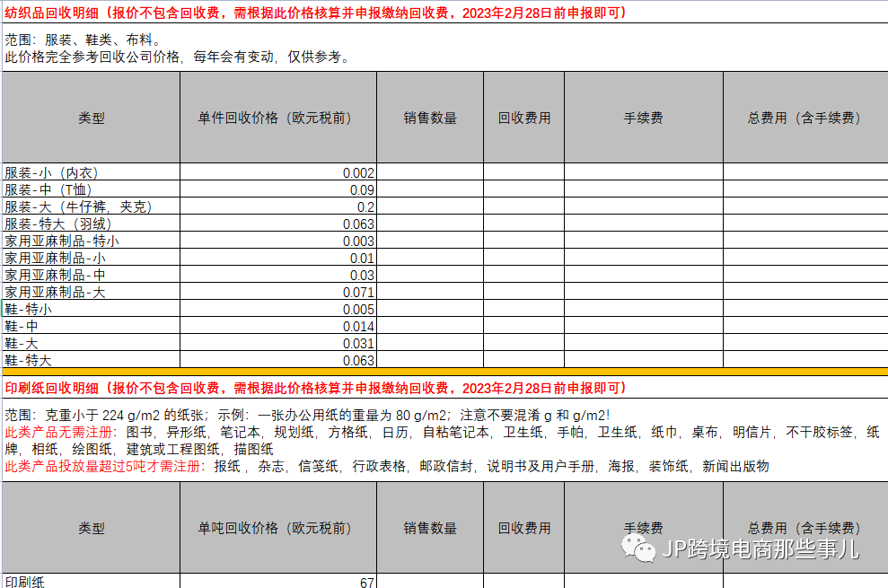Screen dimensions: 888x588
Task: Click the '范围：服装、鞋类、布料。' line
Action: click(x=84, y=39)
